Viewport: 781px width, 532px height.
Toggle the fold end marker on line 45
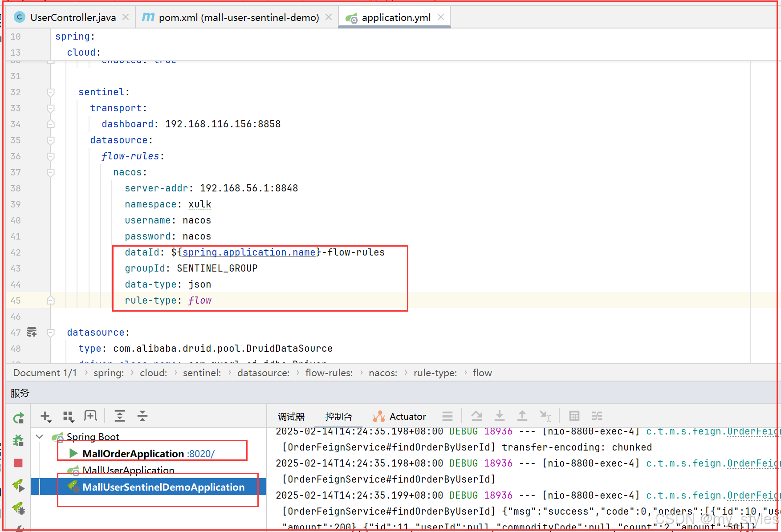51,301
